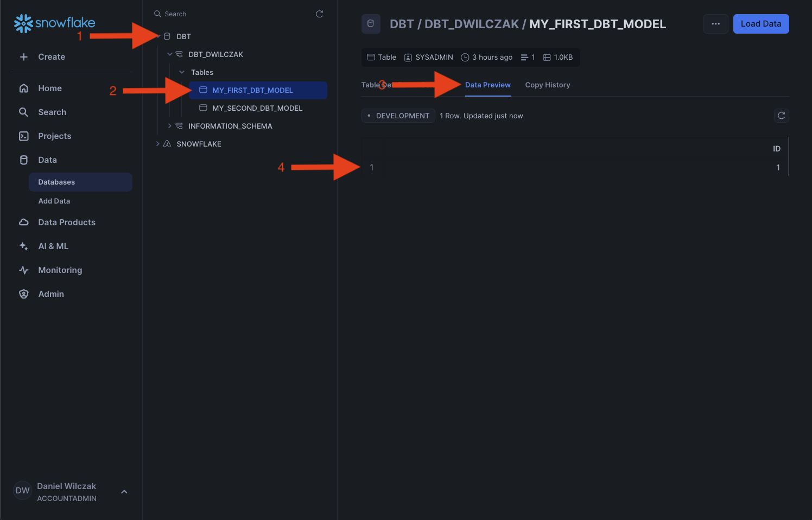This screenshot has height=520, width=812.
Task: Click the ID column header
Action: 777,149
